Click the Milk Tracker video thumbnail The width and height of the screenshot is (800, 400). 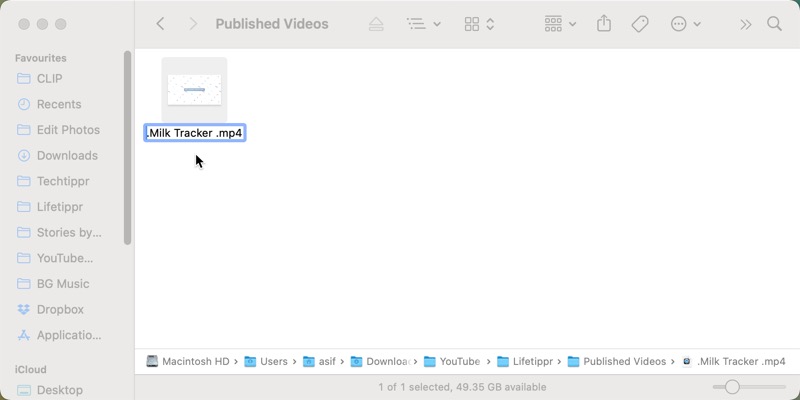[194, 89]
